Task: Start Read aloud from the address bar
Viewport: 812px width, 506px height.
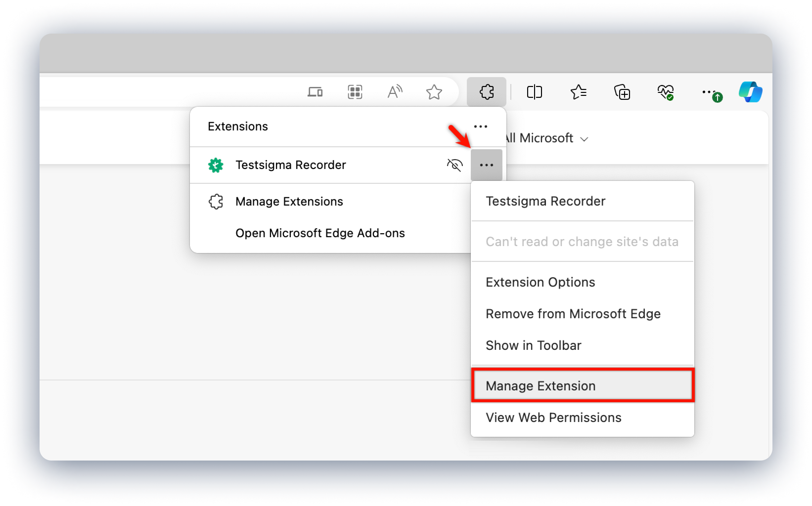Action: 395,91
